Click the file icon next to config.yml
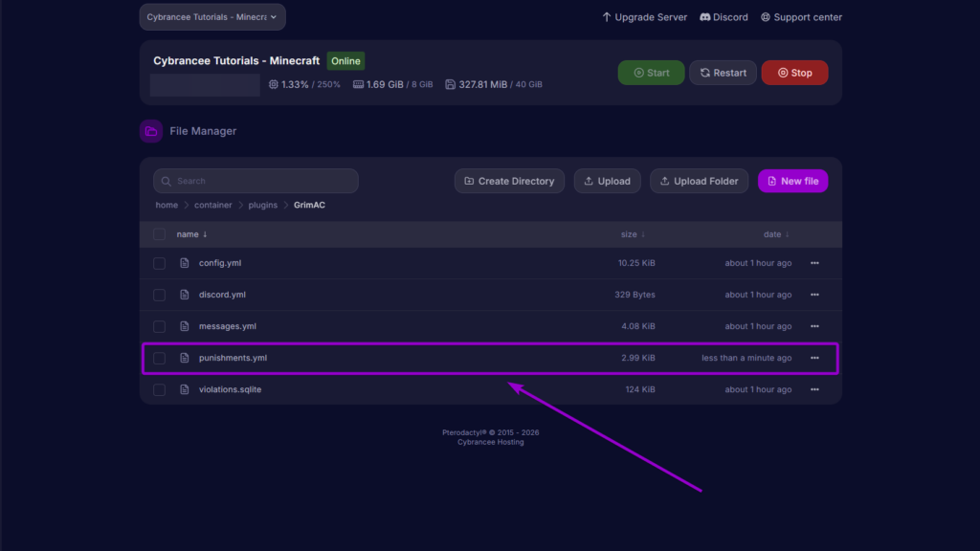 click(x=184, y=262)
